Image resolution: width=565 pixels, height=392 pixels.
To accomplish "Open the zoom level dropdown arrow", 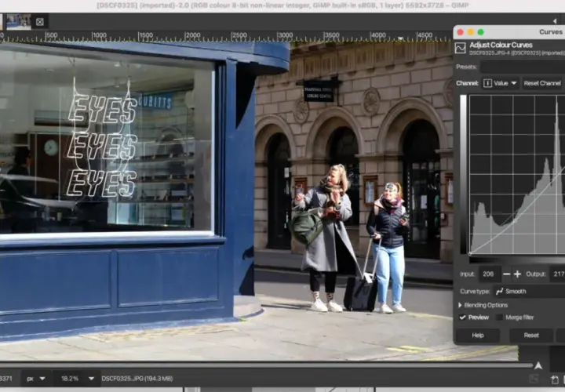I will (91, 379).
